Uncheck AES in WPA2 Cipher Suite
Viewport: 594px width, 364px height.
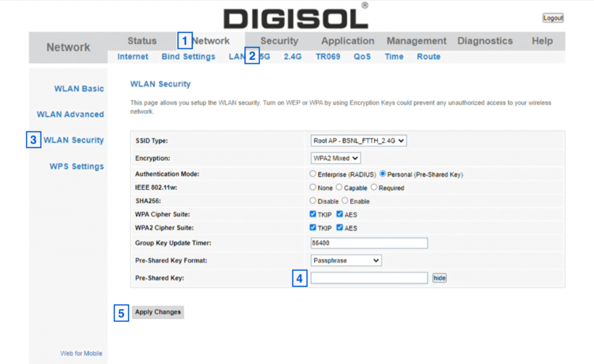(x=339, y=228)
